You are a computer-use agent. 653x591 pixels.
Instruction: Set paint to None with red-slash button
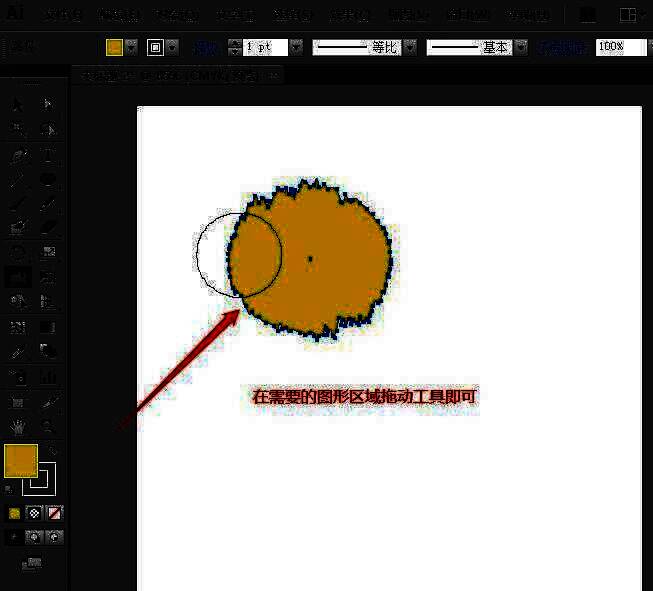(55, 513)
